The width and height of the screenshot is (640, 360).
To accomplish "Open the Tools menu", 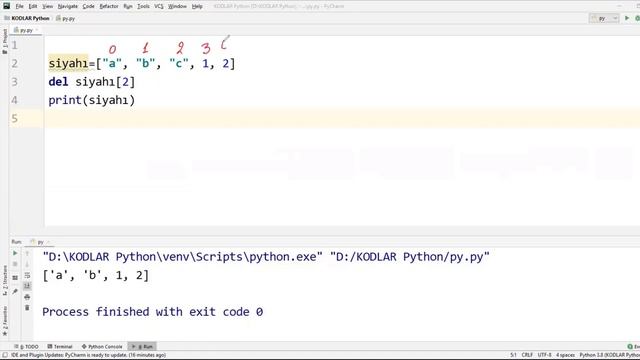I will click(x=143, y=6).
